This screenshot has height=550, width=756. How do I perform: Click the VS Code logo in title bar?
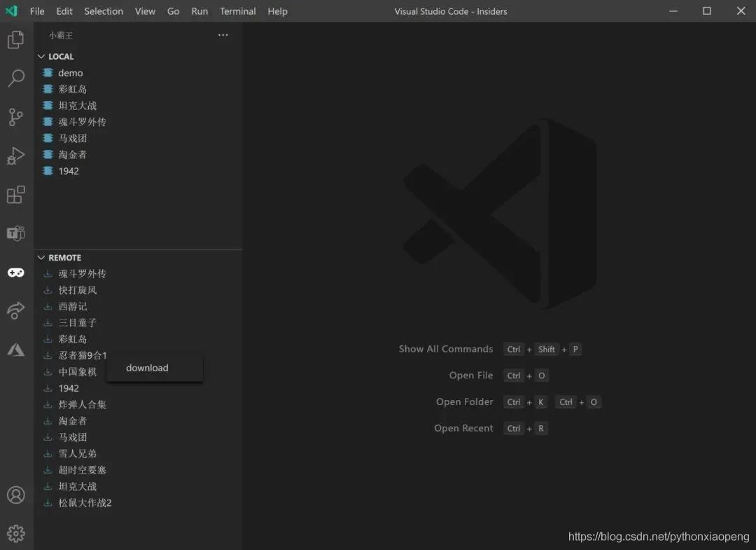(x=11, y=11)
